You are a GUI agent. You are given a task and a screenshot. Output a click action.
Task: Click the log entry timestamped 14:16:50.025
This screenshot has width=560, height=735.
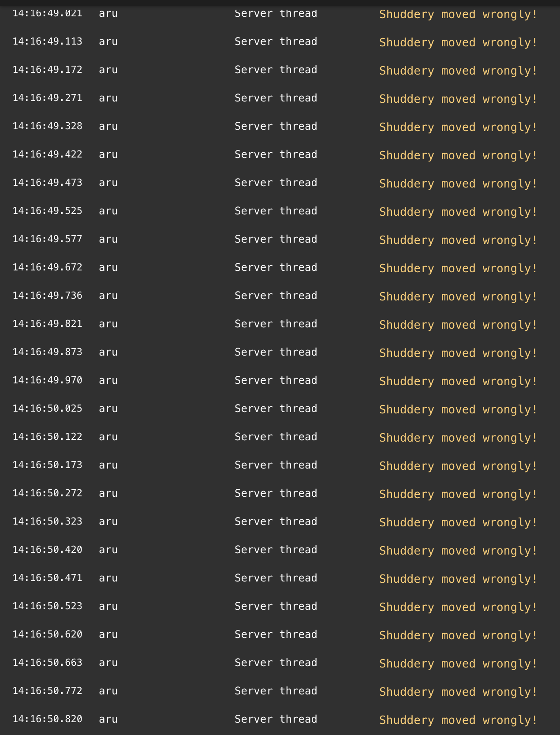pyautogui.click(x=47, y=409)
